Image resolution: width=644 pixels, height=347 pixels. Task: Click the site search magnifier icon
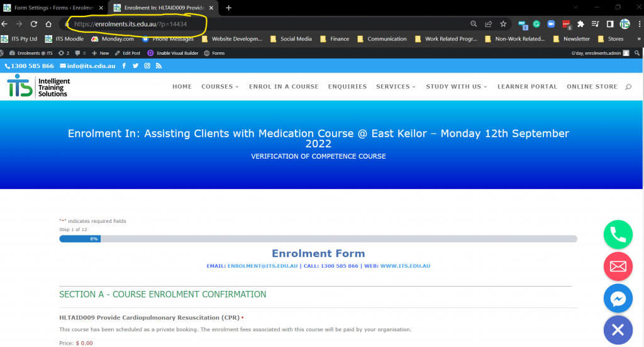pos(628,87)
